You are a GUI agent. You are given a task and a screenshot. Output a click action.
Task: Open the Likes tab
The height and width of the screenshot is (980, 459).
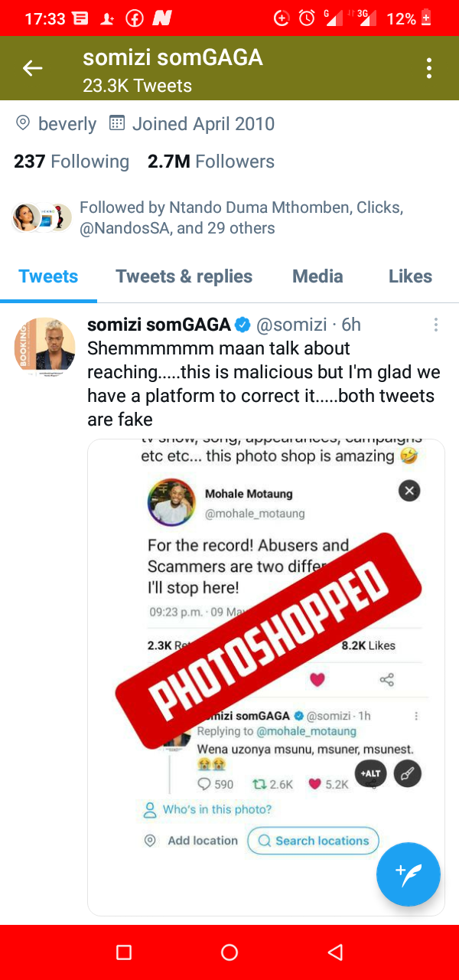pos(410,276)
